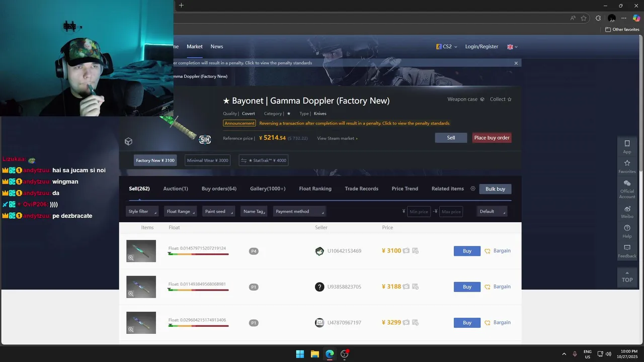Expand the Style filter dropdown

(141, 211)
